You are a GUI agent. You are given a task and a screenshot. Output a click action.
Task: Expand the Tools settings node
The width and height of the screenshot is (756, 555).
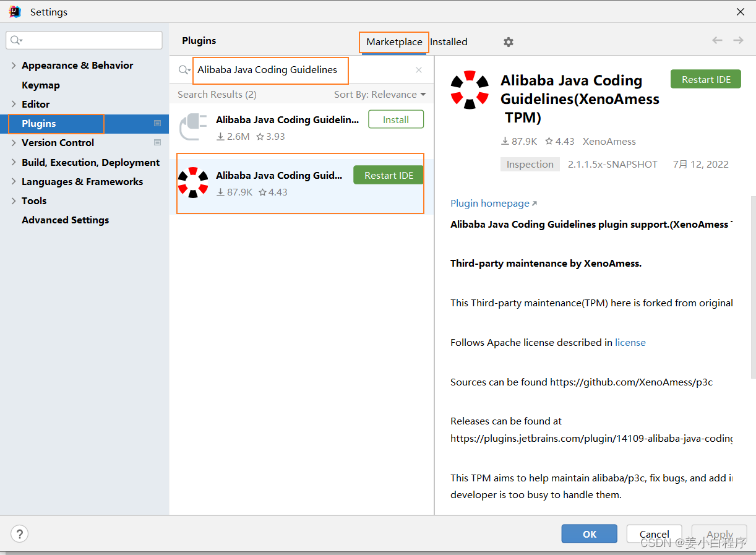coord(14,201)
